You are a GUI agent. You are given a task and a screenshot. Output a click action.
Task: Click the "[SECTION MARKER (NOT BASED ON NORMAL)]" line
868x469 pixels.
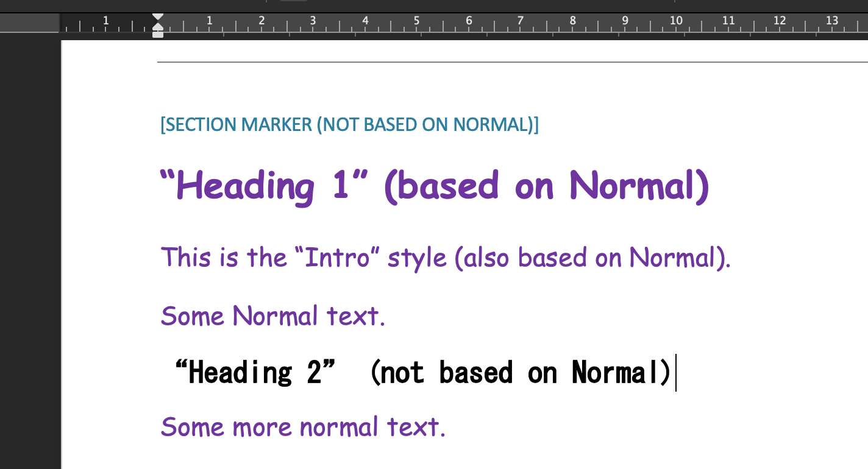(349, 125)
